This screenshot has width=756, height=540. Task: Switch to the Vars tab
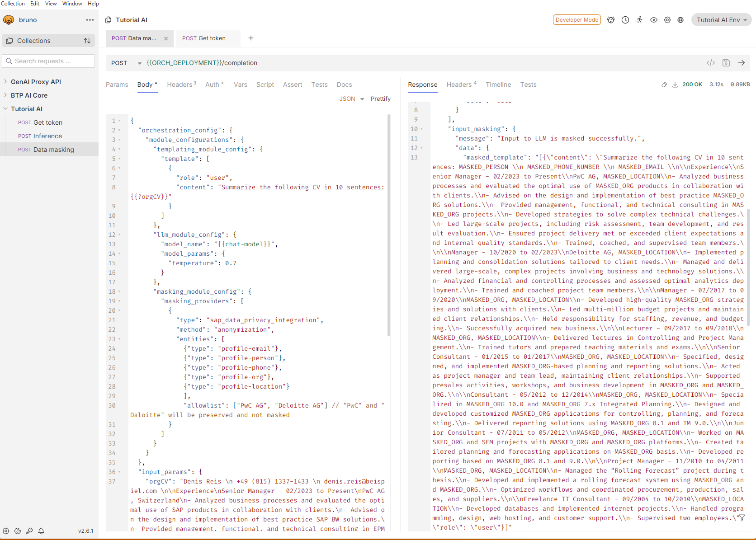click(241, 85)
